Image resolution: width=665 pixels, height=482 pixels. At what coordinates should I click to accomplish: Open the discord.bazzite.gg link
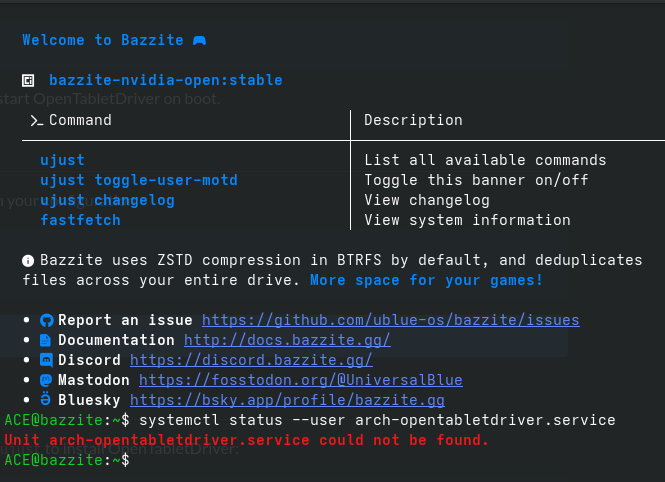251,360
